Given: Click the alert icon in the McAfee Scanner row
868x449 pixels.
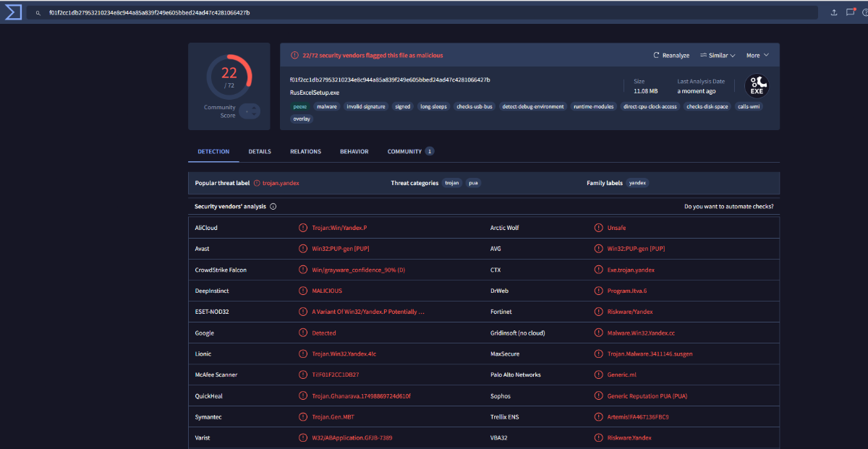Looking at the screenshot, I should (x=303, y=375).
